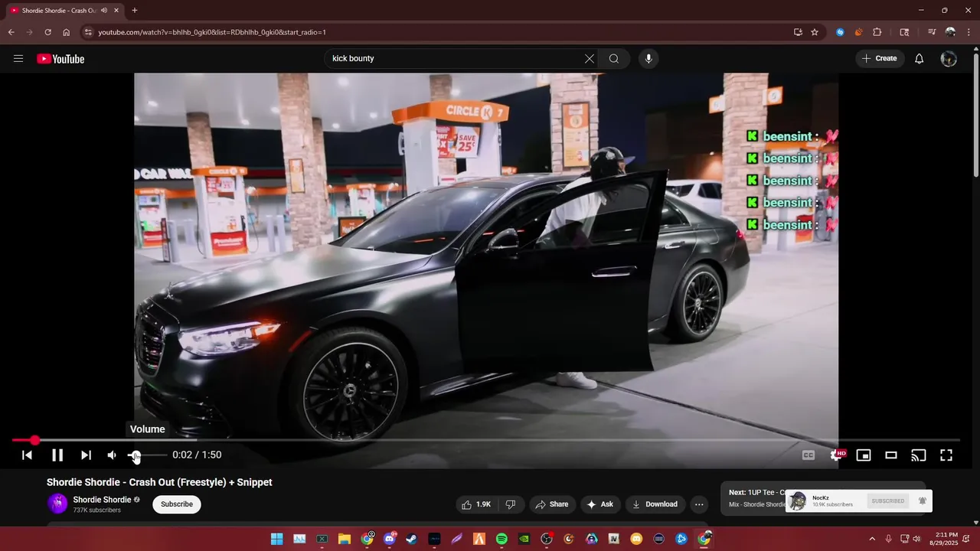This screenshot has width=980, height=551.
Task: Click Create button
Action: 880,59
